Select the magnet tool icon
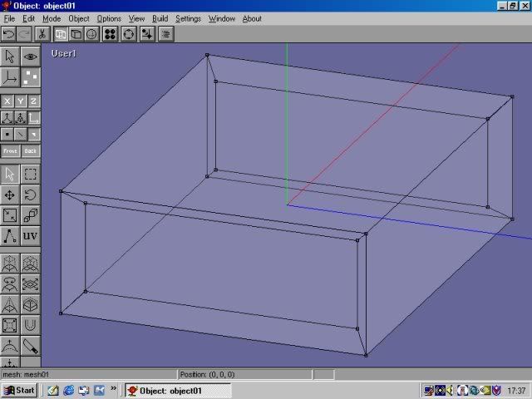532x399 pixels. [30, 325]
